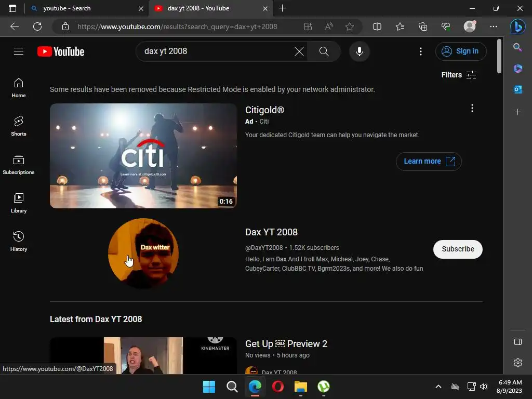Click the Sign in button

(x=460, y=51)
